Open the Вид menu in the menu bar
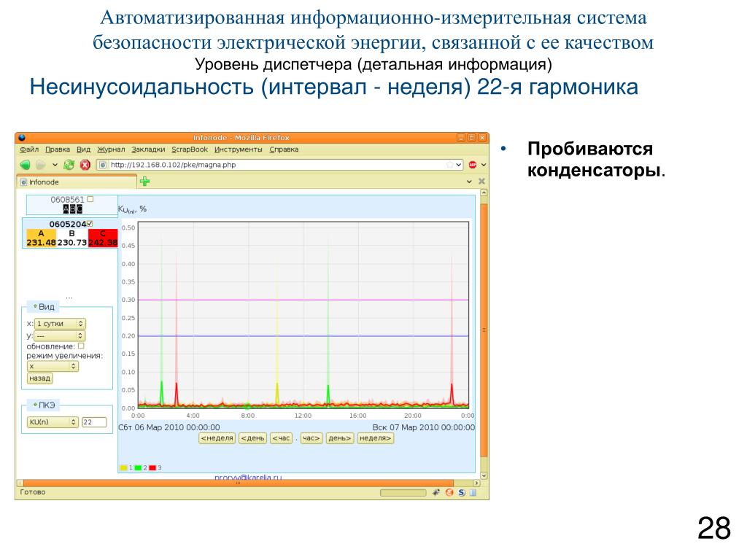This screenshot has width=747, height=560. point(83,149)
